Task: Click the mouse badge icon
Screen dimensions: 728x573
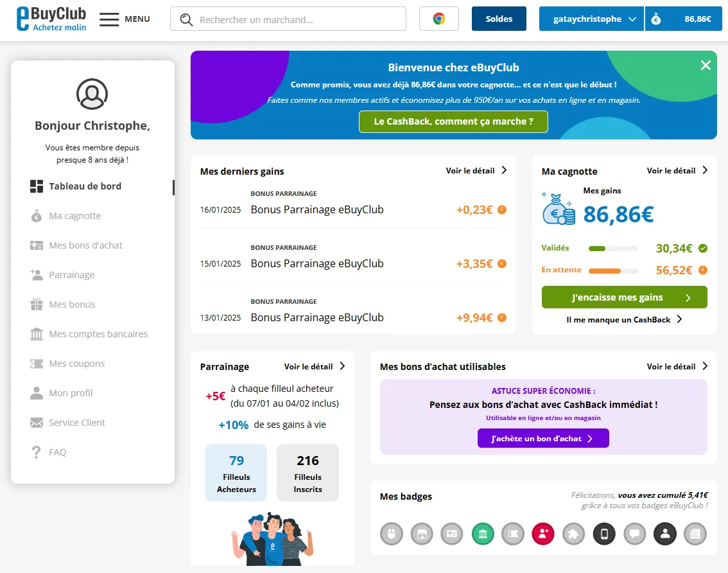Action: (392, 534)
